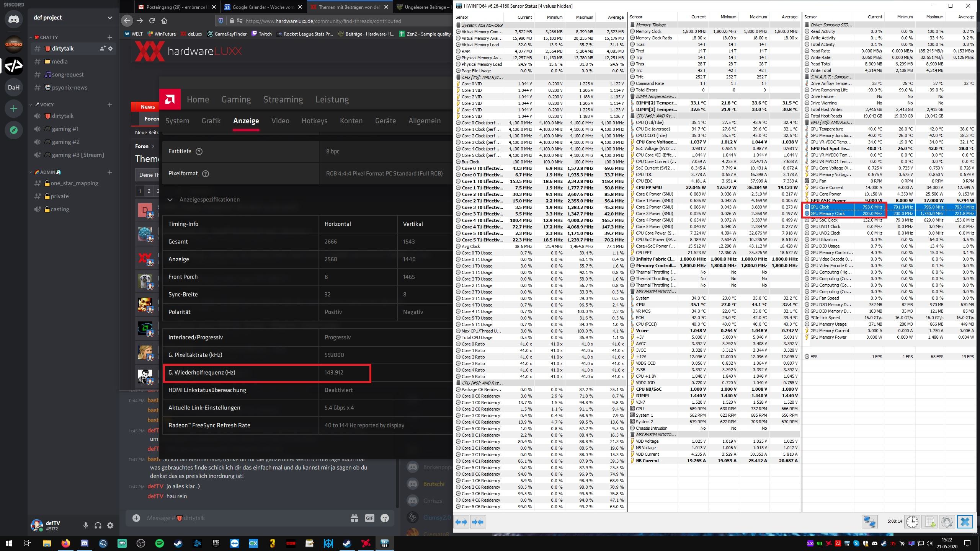
Task: Reset HWiNFO sensor clock timer
Action: pyautogui.click(x=912, y=522)
